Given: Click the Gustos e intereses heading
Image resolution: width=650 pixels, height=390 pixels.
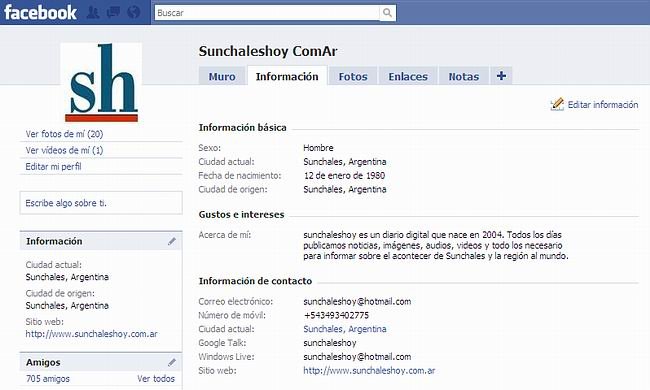Looking at the screenshot, I should point(241,214).
